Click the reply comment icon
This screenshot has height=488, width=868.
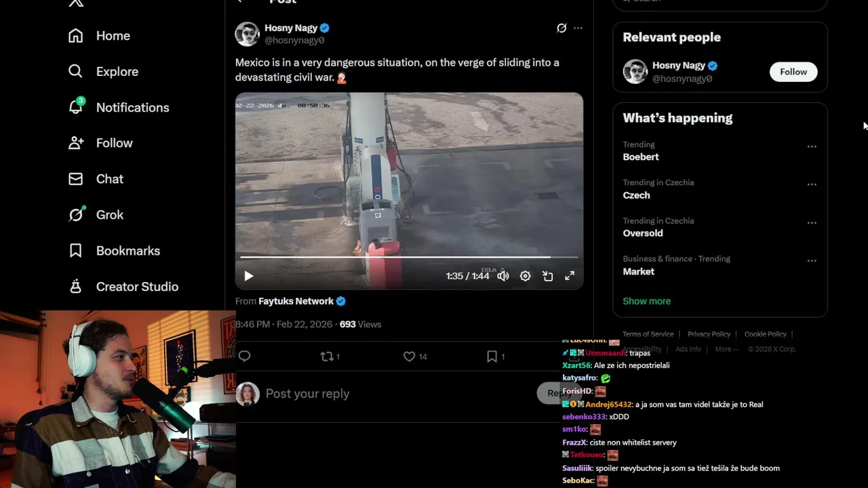[244, 357]
